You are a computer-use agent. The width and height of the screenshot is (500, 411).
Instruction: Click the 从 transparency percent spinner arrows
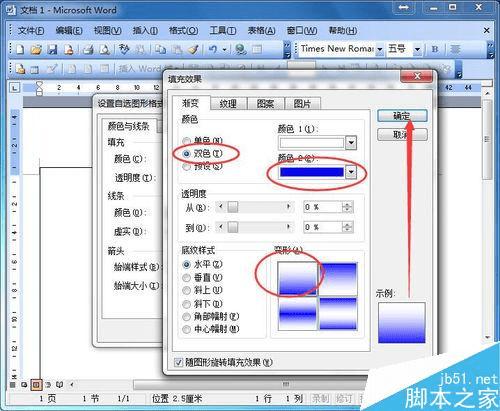[347, 207]
